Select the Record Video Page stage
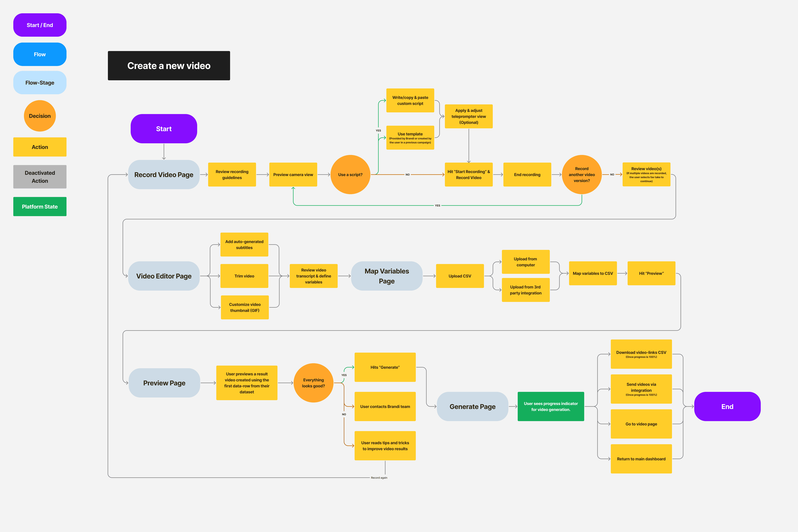The height and width of the screenshot is (532, 798). tap(164, 174)
